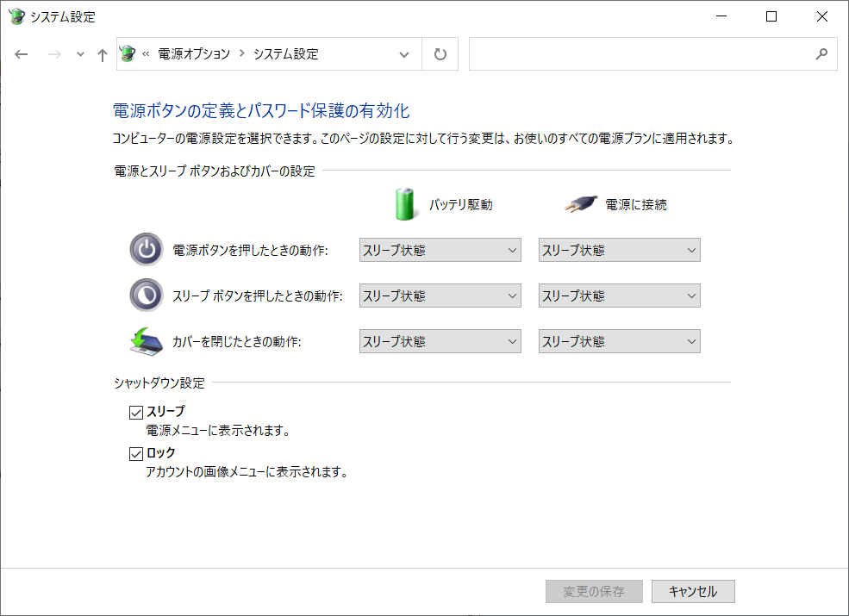Click the page heading 電源ボタンの定義とパスワード保護の有効化
Image resolution: width=849 pixels, height=616 pixels.
[261, 111]
